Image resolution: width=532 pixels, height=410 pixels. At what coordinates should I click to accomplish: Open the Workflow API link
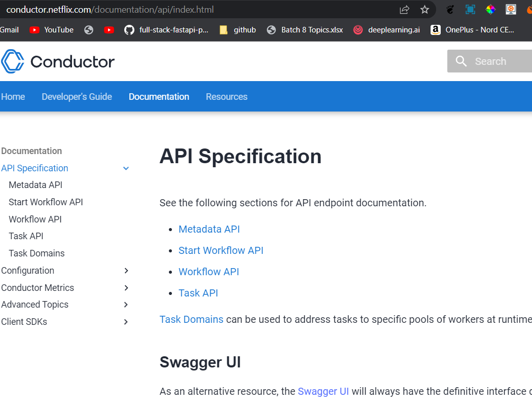pyautogui.click(x=208, y=272)
